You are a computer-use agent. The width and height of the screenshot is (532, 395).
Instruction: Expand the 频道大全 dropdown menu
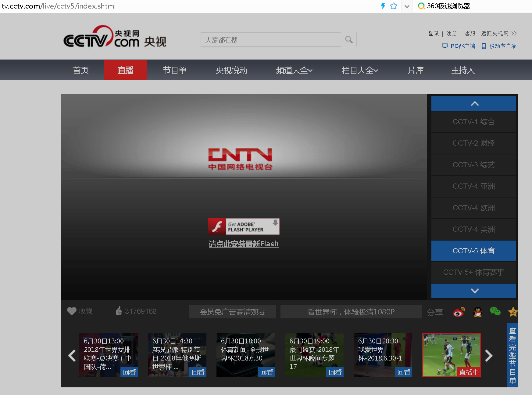point(294,70)
